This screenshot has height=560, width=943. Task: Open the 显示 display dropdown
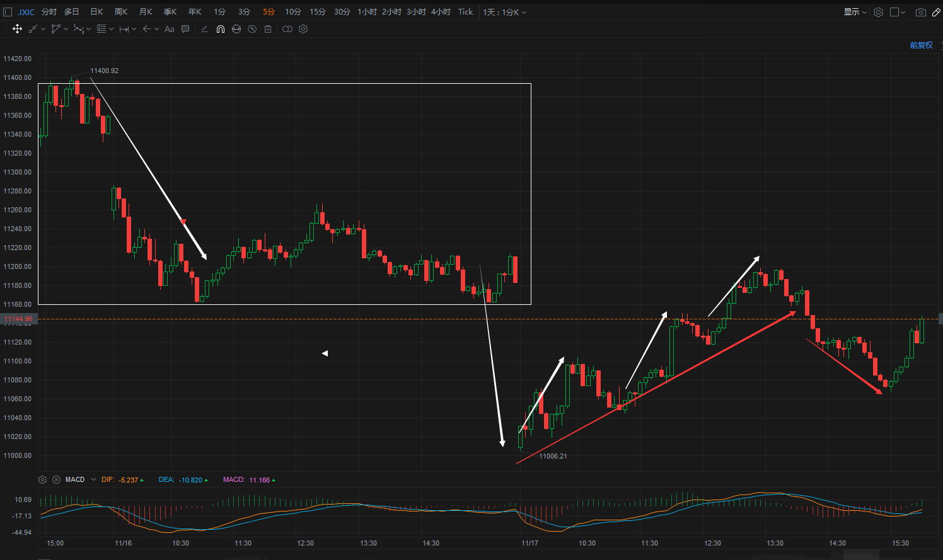coord(855,12)
